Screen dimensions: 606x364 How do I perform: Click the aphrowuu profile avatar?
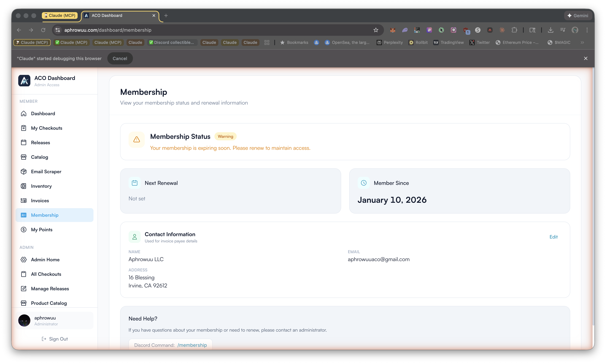[24, 321]
